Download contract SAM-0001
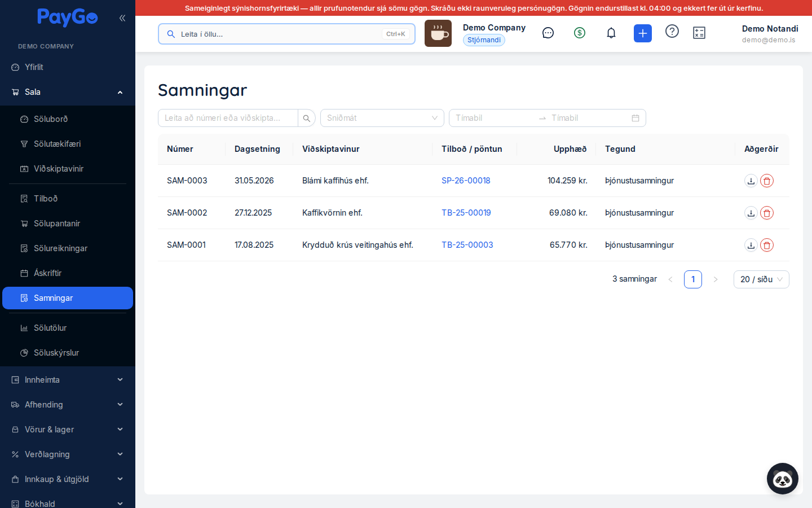The height and width of the screenshot is (508, 812). click(751, 245)
